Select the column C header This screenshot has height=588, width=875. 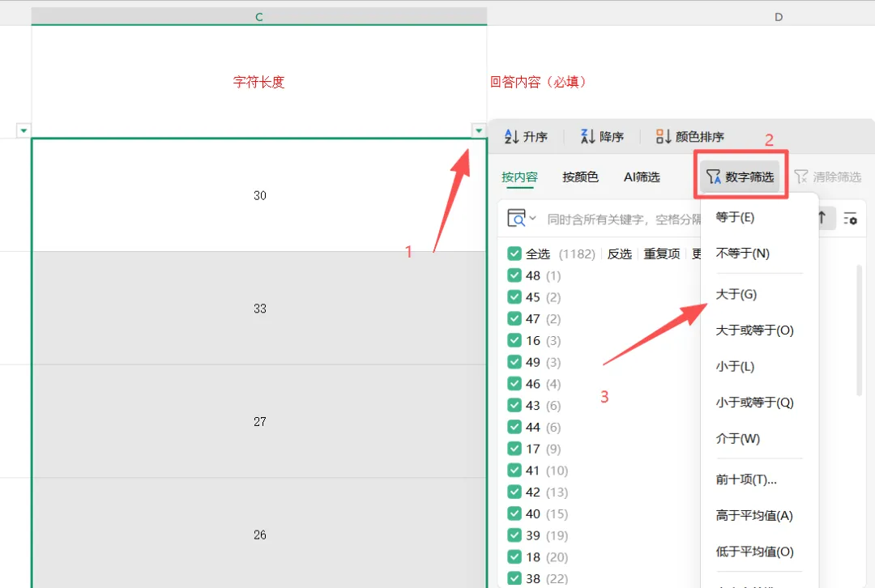(259, 17)
